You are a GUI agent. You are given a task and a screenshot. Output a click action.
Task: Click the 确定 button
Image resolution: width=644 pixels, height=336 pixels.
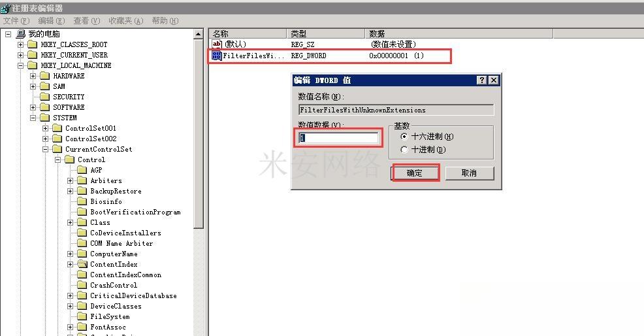[415, 173]
